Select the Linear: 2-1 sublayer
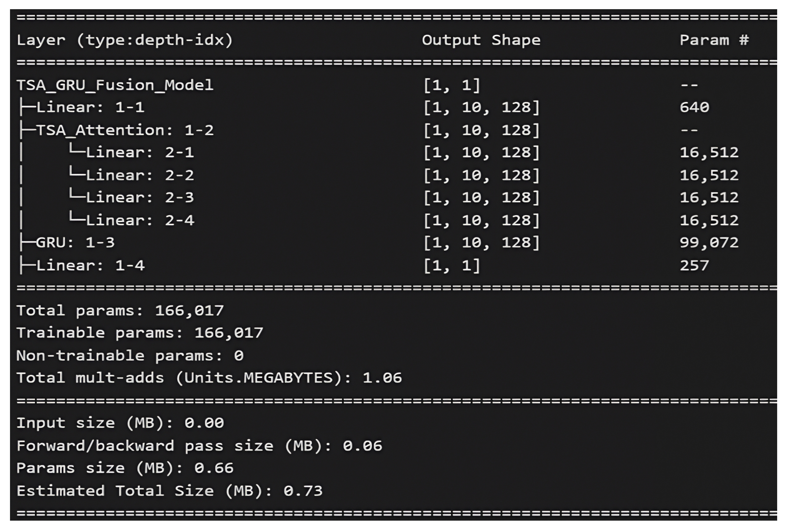 (140, 152)
